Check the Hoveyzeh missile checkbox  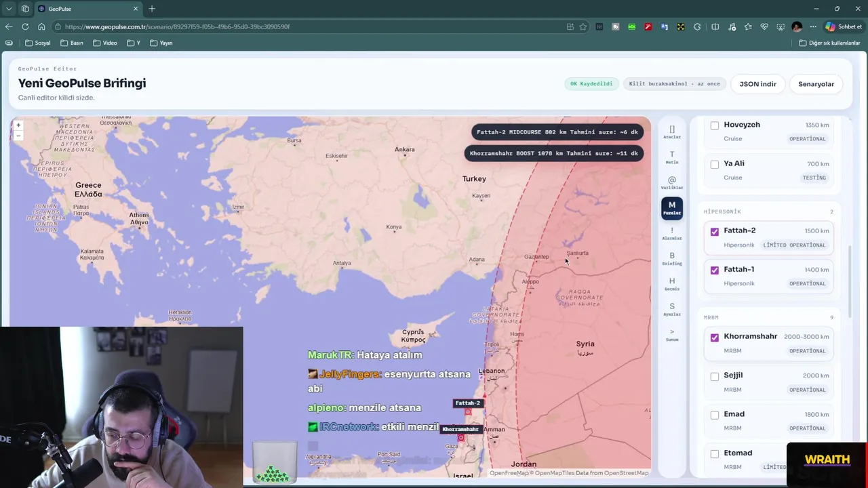715,125
